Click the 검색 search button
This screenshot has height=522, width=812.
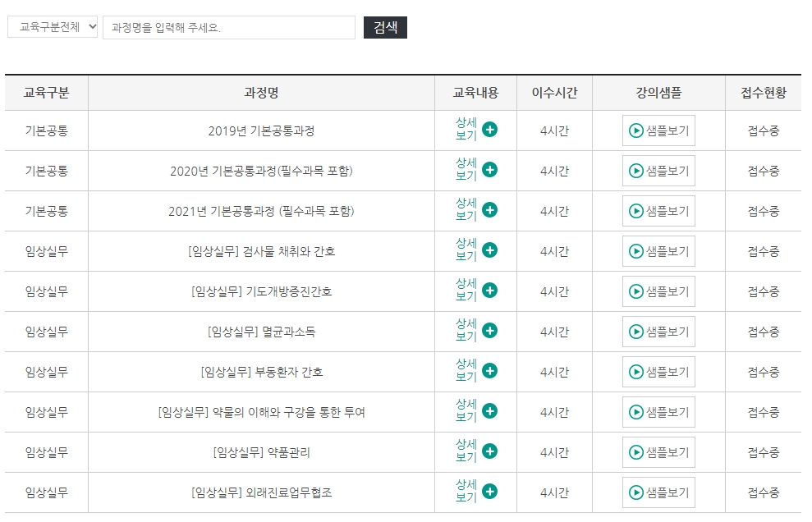385,27
